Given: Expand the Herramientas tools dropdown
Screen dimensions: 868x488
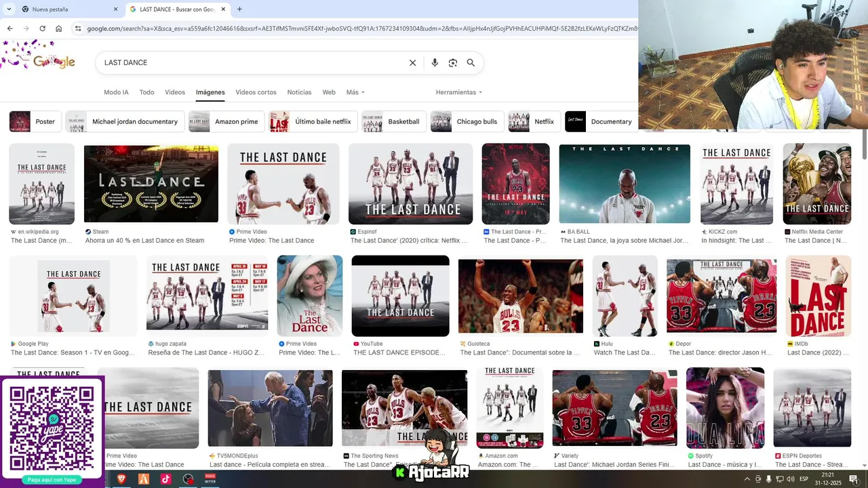Looking at the screenshot, I should coord(459,92).
